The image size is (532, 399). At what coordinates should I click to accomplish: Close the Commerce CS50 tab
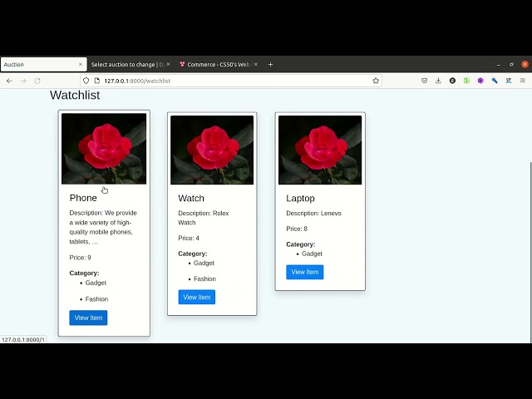[x=256, y=64]
